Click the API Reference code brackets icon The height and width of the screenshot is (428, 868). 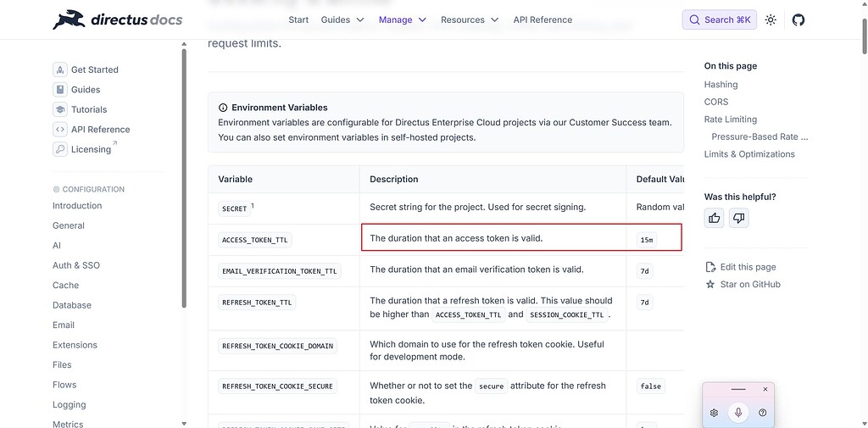point(60,130)
